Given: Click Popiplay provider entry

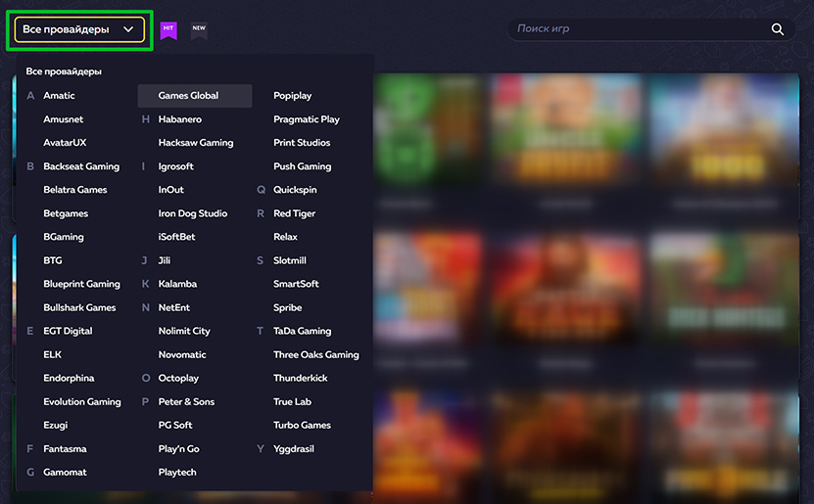Looking at the screenshot, I should tap(293, 95).
